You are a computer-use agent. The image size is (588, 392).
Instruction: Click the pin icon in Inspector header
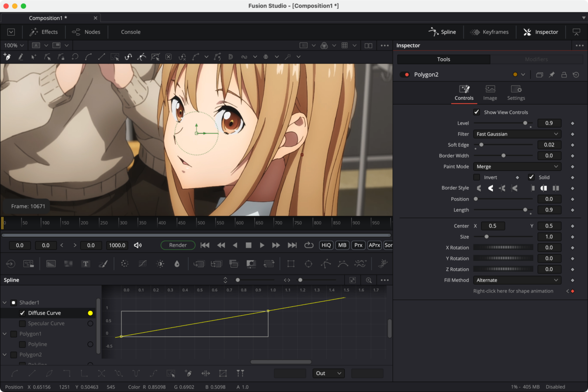(x=552, y=75)
